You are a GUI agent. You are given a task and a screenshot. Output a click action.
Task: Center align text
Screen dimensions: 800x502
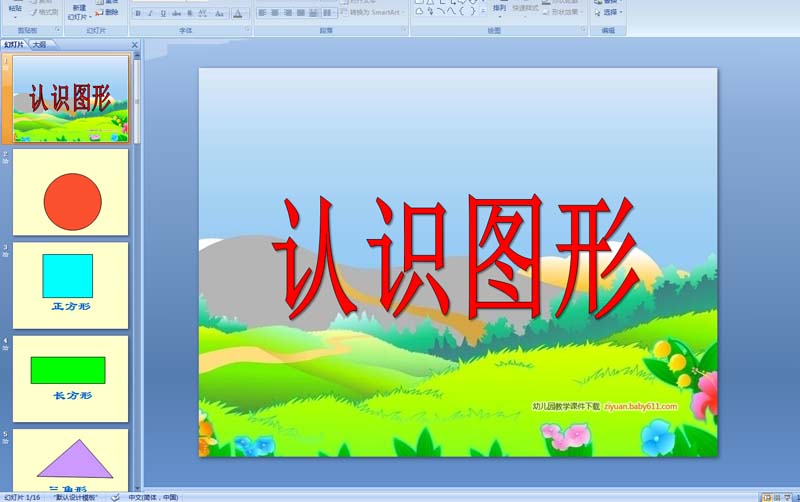275,12
